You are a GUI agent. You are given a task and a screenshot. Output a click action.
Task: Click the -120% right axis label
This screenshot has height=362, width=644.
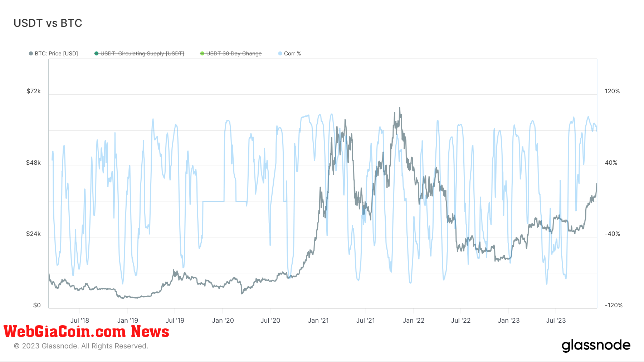point(614,305)
